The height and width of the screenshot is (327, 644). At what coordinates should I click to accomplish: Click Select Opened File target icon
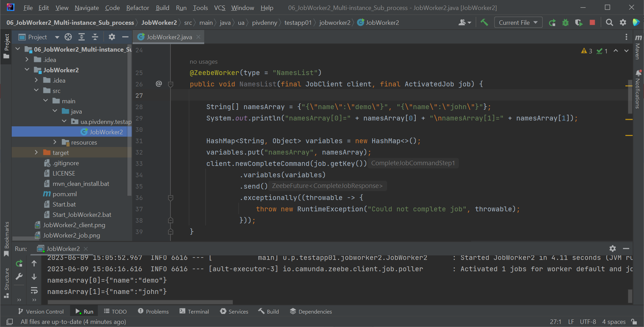(x=68, y=37)
